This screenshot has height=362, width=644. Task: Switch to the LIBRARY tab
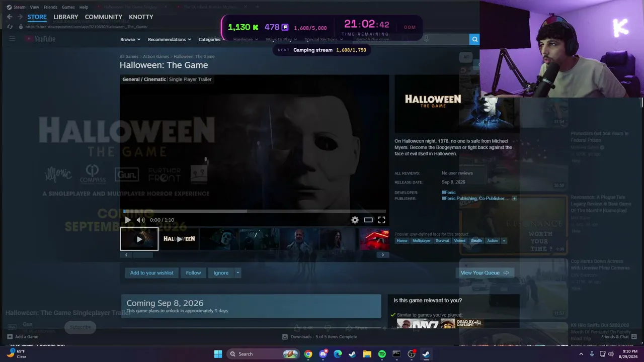[x=66, y=17]
